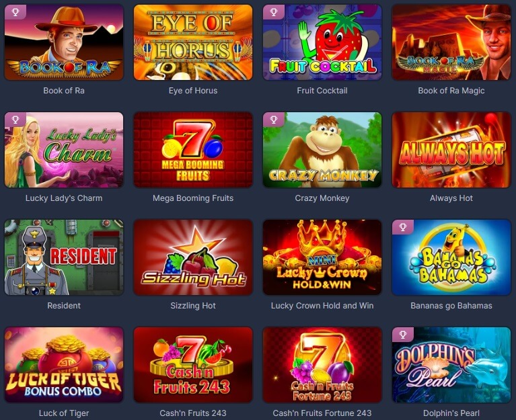This screenshot has height=420, width=516.
Task: Open the Resident game thumbnail
Action: click(64, 257)
